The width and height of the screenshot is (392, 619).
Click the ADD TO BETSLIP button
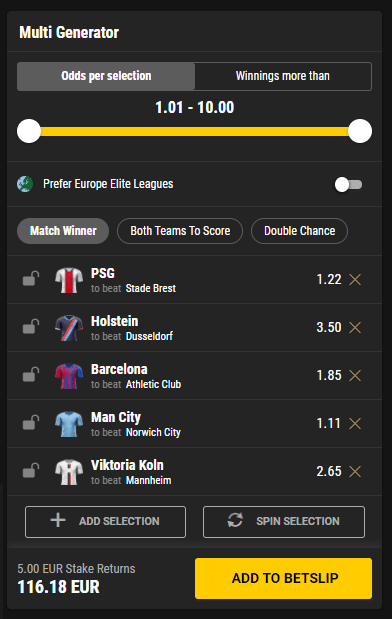coord(283,578)
